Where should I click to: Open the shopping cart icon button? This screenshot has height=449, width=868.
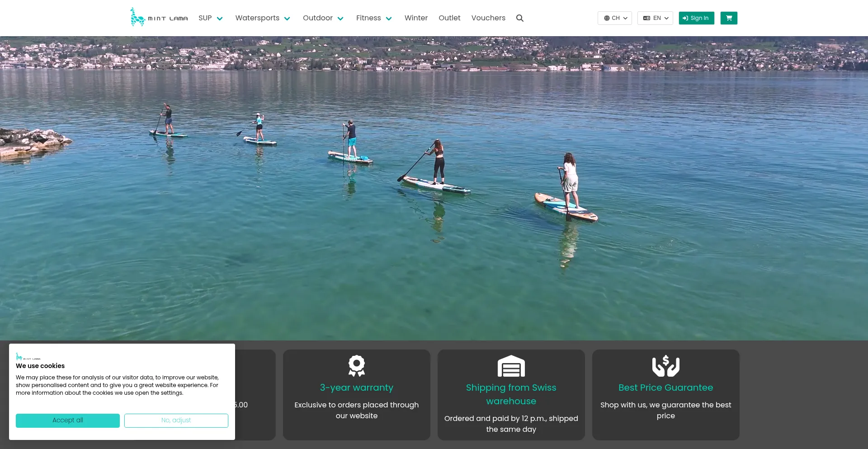coord(729,18)
